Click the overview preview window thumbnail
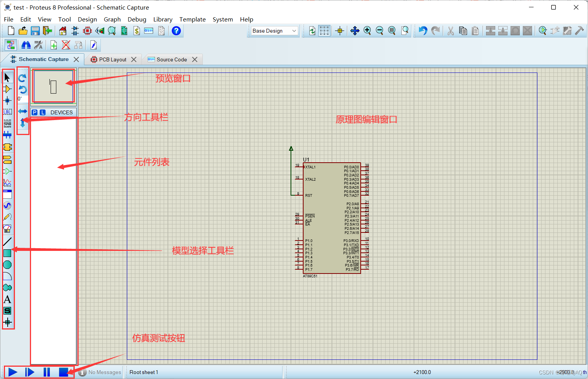The width and height of the screenshot is (588, 379). click(x=53, y=86)
